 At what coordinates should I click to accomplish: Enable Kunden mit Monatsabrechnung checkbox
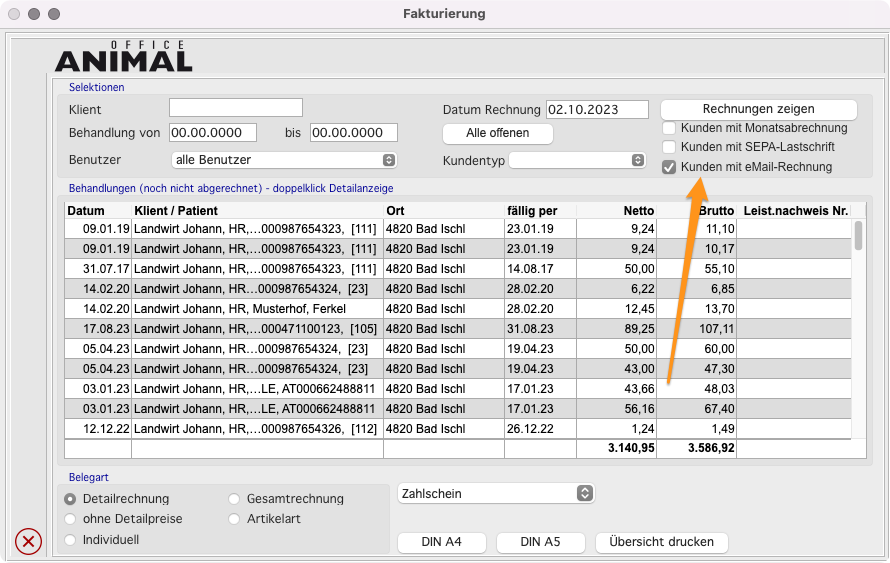(669, 128)
